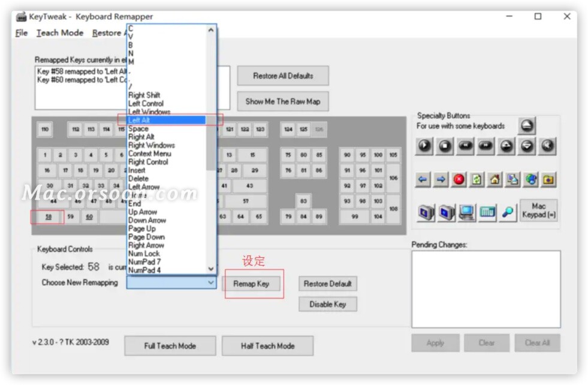Click the Disable Key button
This screenshot has height=385, width=588.
[x=328, y=304]
